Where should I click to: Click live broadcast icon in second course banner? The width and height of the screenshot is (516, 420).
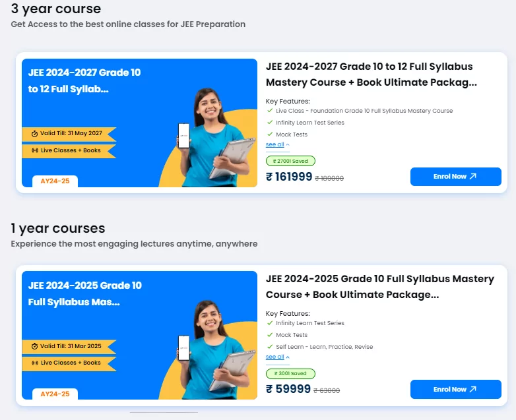click(x=34, y=363)
